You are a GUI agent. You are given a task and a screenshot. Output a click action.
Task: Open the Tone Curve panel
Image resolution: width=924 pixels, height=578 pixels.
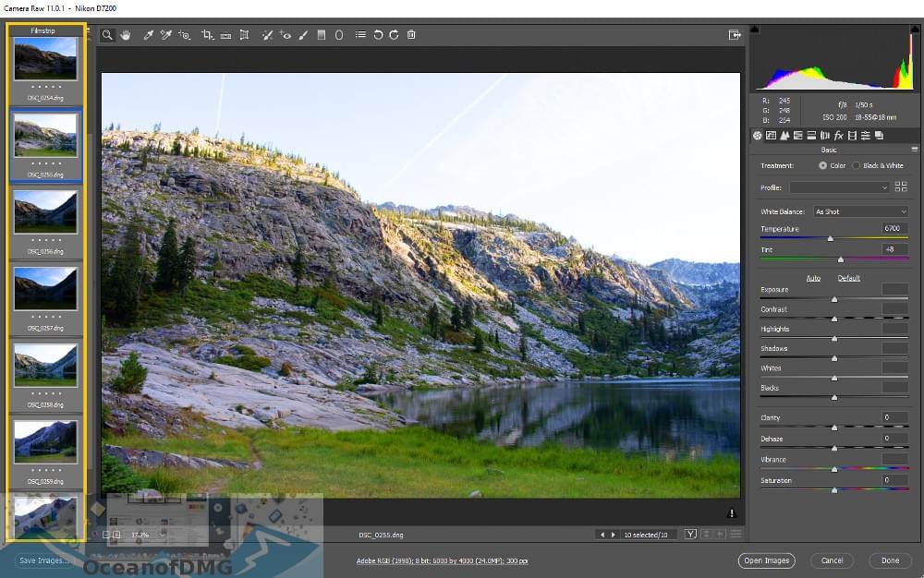(771, 136)
